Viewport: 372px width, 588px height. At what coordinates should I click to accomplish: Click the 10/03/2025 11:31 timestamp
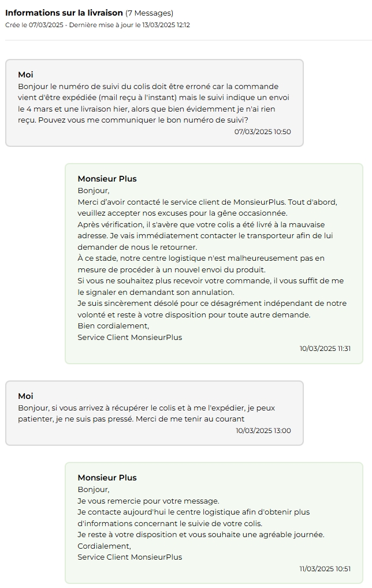pyautogui.click(x=325, y=348)
